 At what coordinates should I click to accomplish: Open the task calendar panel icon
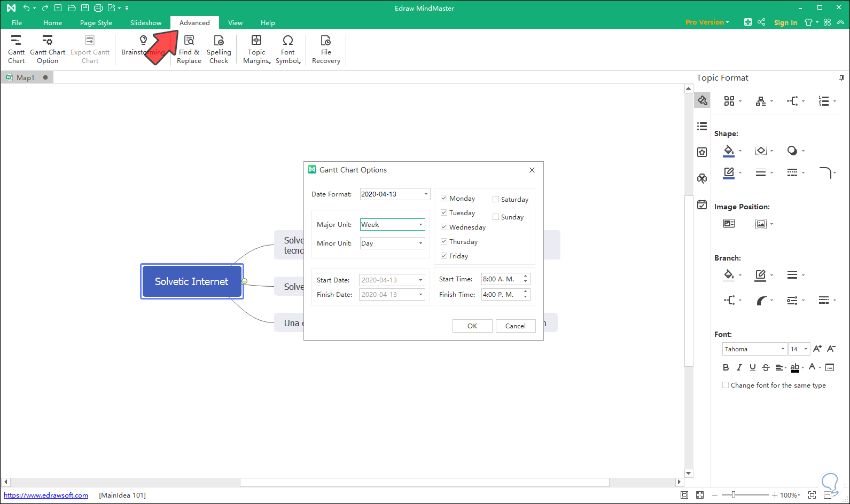(702, 204)
